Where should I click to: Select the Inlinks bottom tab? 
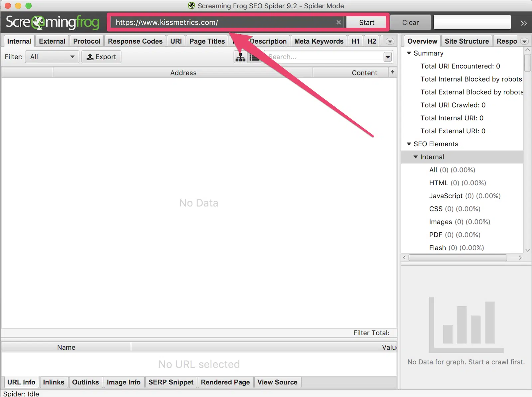tap(54, 382)
